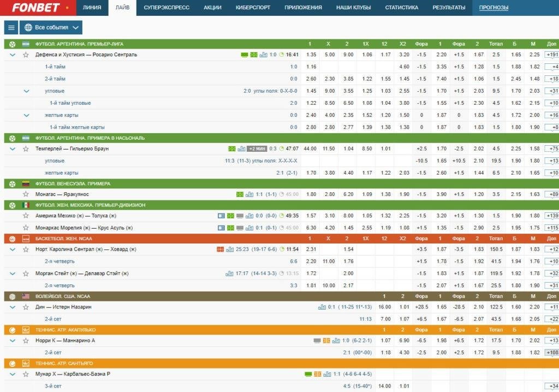Image resolution: width=559 pixels, height=392 pixels.
Task: Star Норт. Каролина Сентрал (ж) — Ховард (ж)
Action: 26,250
